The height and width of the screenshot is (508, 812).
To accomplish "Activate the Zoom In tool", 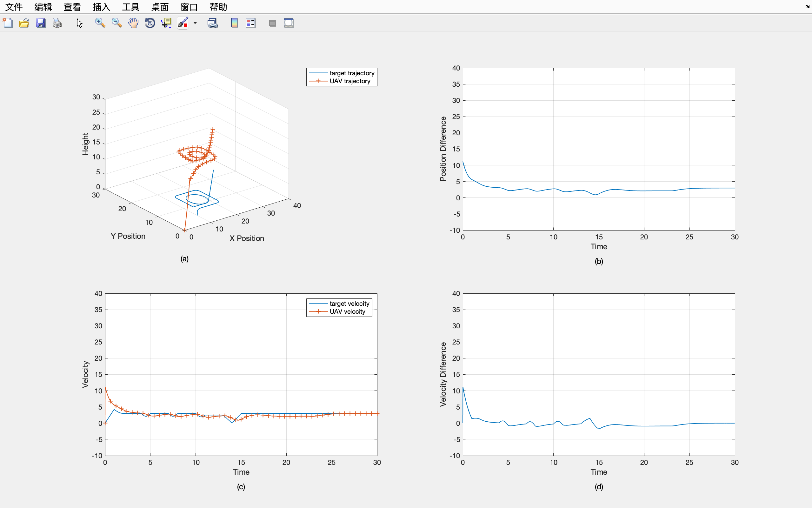I will click(x=100, y=23).
